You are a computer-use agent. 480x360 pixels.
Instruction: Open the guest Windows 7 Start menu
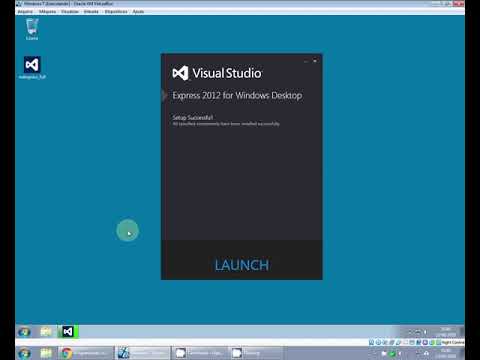24,332
